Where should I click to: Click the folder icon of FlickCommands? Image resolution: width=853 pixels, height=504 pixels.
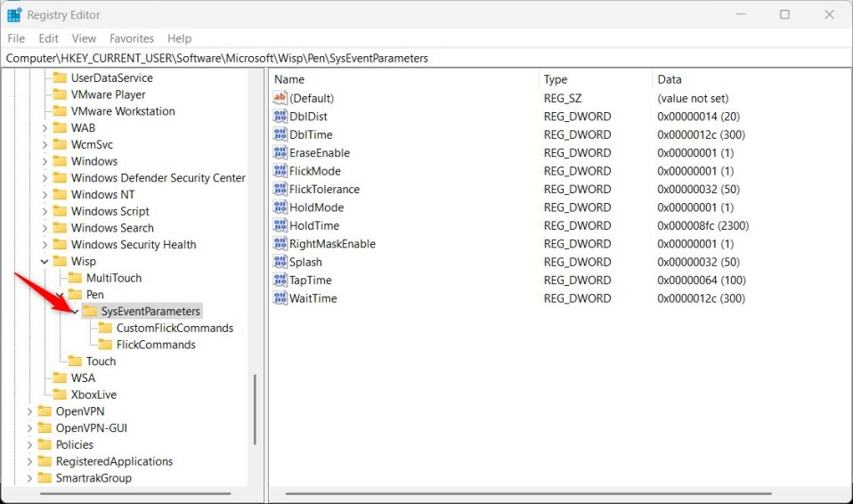point(106,345)
